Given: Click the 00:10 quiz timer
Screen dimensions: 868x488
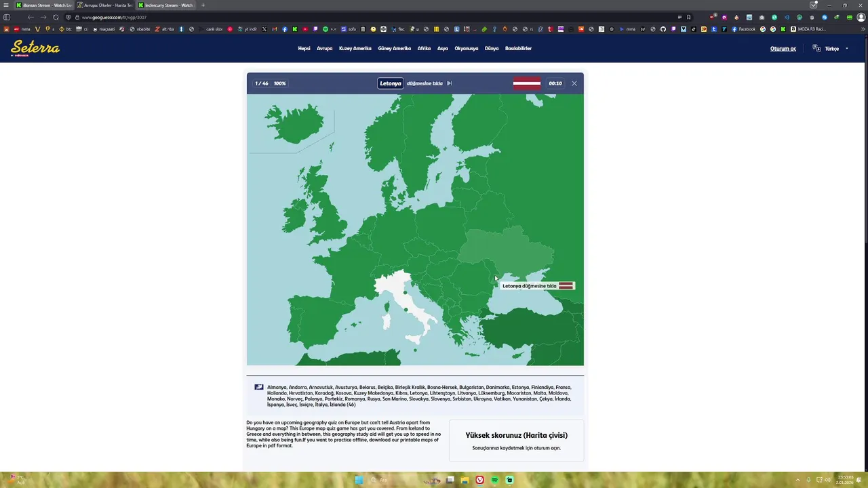Looking at the screenshot, I should click(x=555, y=83).
